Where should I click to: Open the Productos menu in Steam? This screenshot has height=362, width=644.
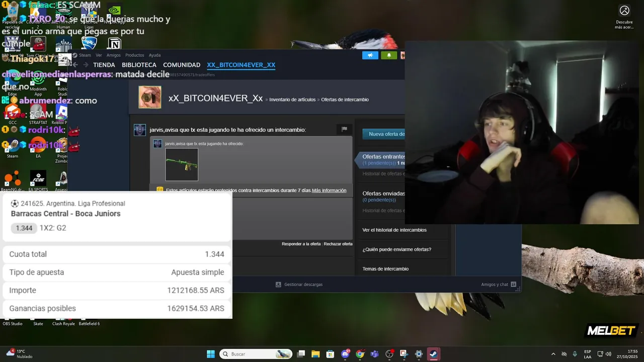coord(135,55)
